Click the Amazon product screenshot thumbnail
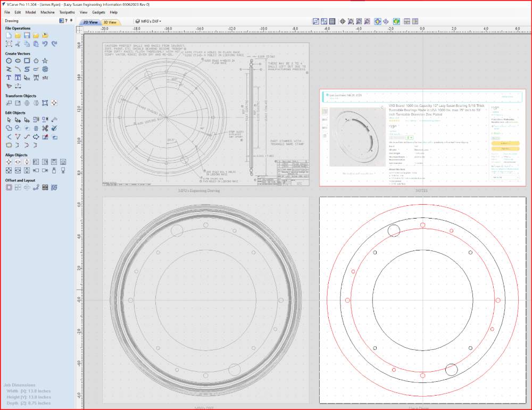This screenshot has height=410, width=532. pyautogui.click(x=422, y=138)
